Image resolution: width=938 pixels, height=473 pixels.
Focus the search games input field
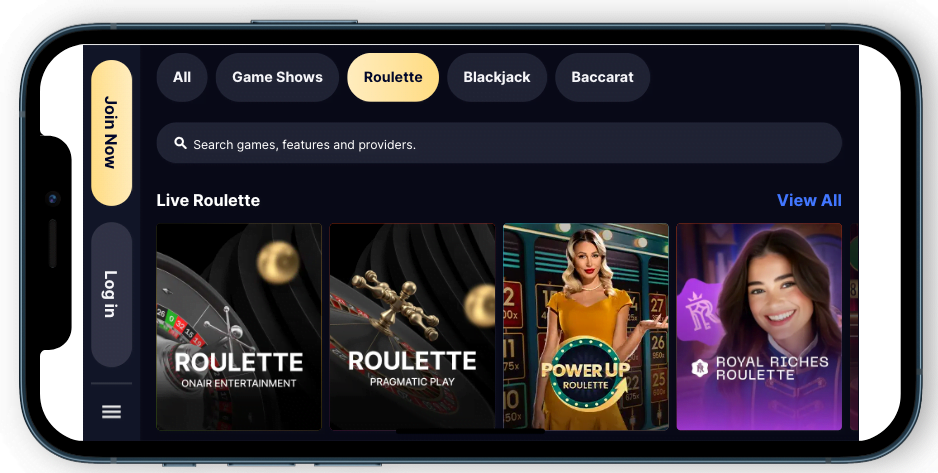pos(499,143)
